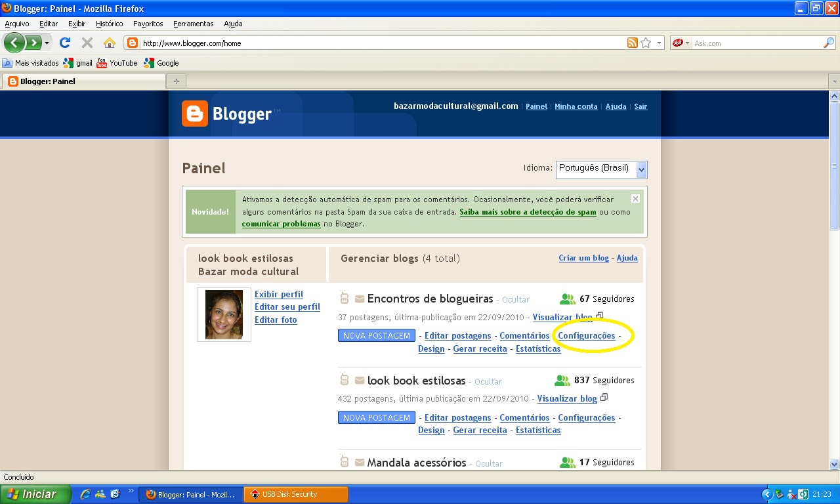This screenshot has height=504, width=840.
Task: Open Estatísticas for Encontros de blogueiras
Action: 538,348
